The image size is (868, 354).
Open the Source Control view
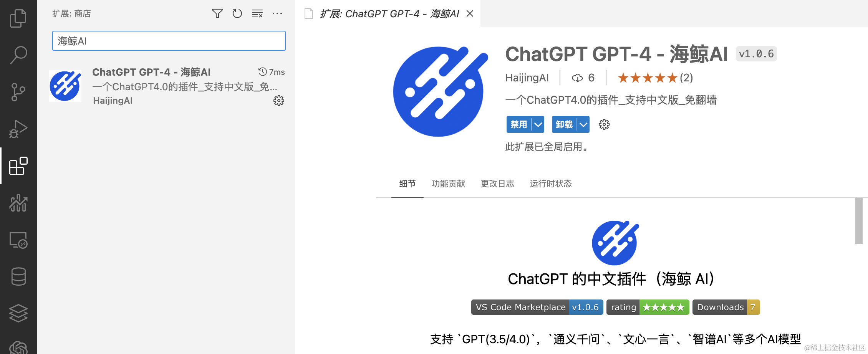point(18,92)
